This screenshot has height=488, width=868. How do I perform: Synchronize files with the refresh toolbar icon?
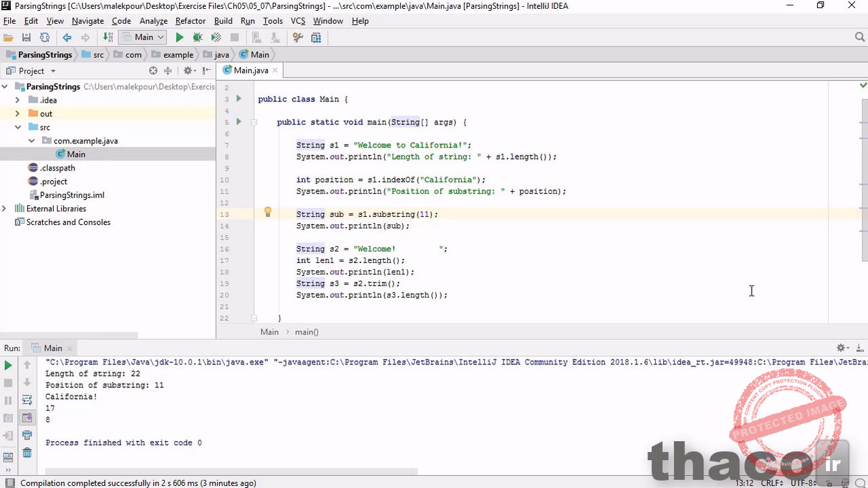44,37
